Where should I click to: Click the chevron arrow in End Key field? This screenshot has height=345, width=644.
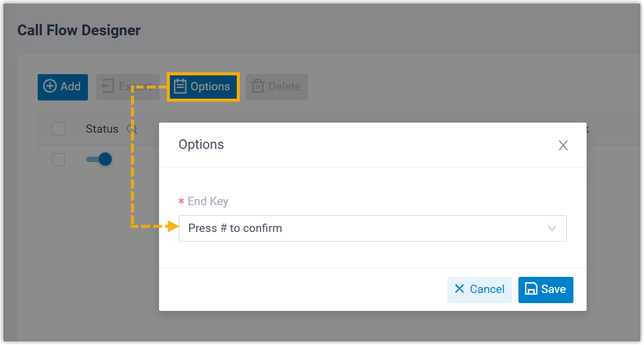tap(552, 228)
